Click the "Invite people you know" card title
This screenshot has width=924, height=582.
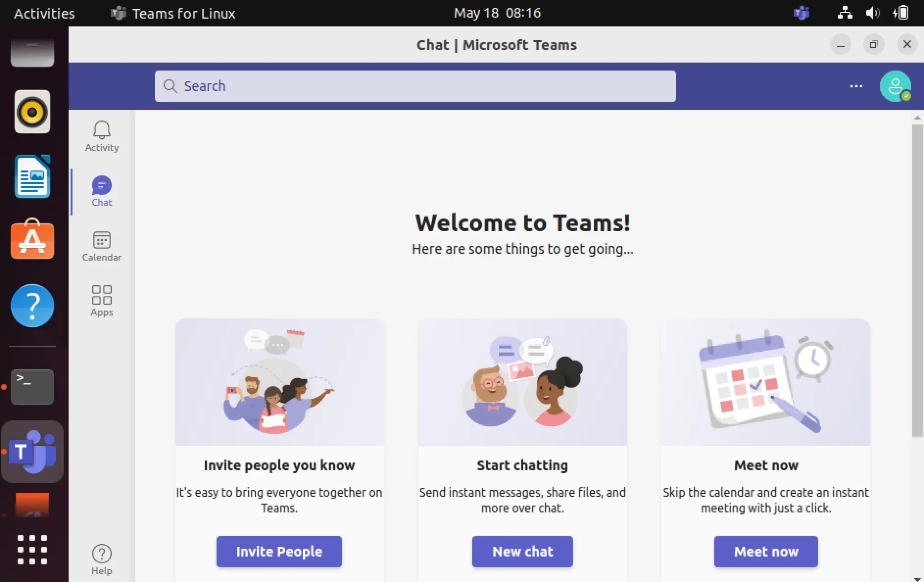click(279, 465)
